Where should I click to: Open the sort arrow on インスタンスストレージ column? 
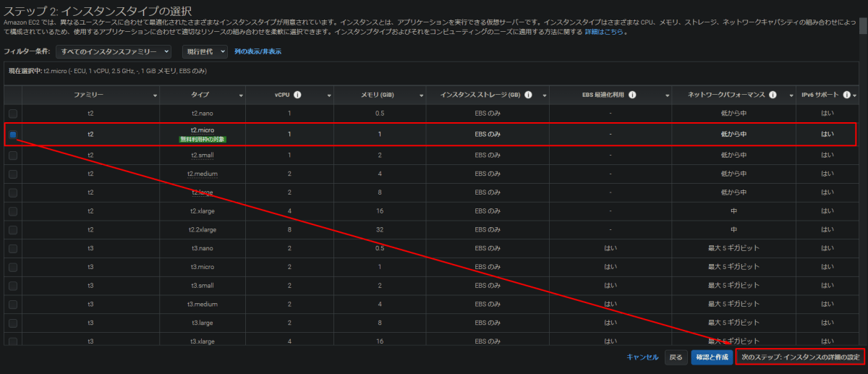pyautogui.click(x=544, y=95)
